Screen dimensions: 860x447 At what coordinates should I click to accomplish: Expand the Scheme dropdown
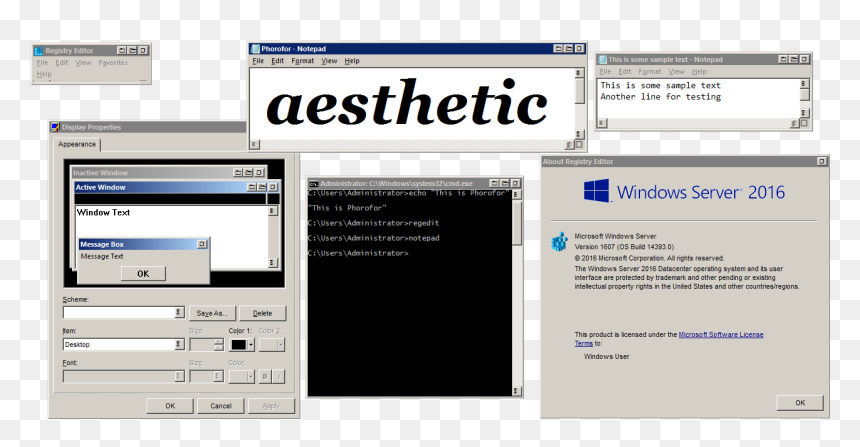(179, 312)
